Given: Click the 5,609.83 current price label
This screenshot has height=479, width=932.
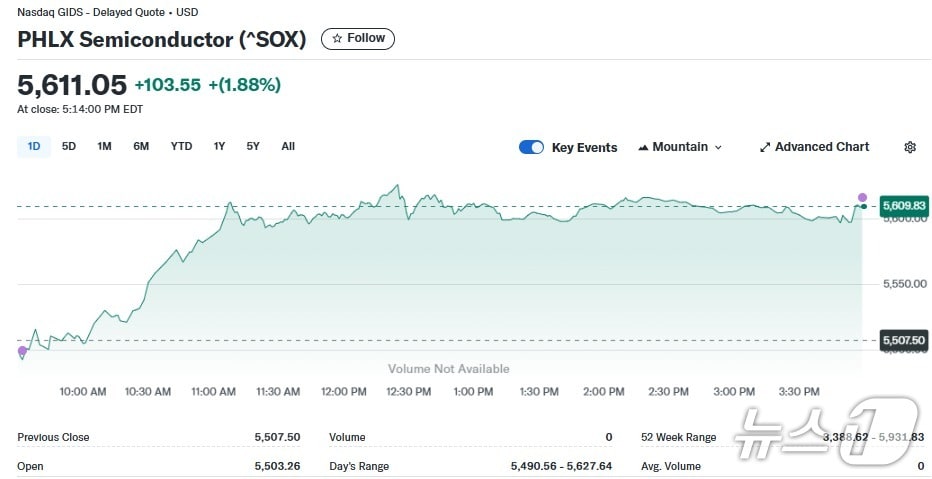Looking at the screenshot, I should pyautogui.click(x=903, y=206).
